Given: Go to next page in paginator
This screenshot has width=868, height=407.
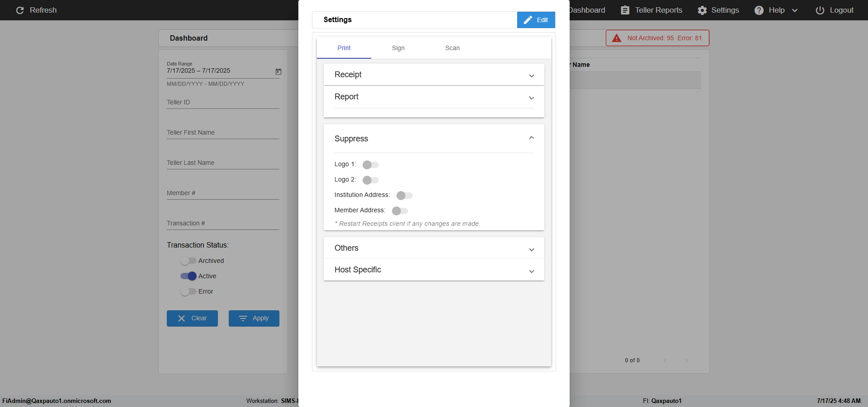Looking at the screenshot, I should coord(687,360).
